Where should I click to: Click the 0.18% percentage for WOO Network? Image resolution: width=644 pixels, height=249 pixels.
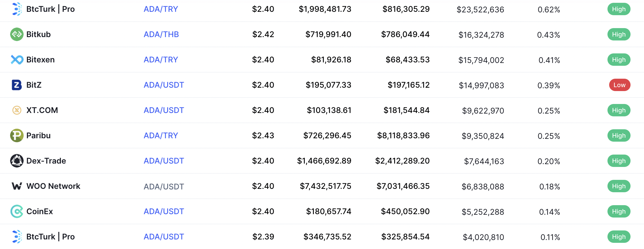click(550, 187)
